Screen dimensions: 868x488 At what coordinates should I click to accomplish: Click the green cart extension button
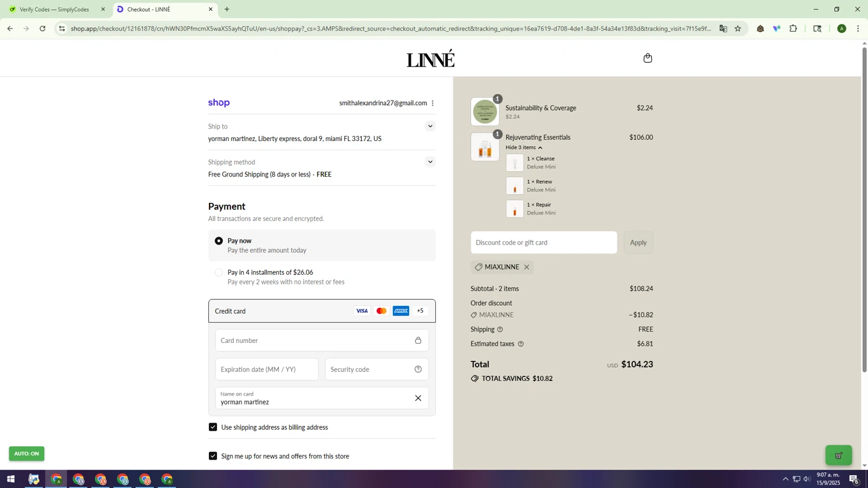[838, 456]
